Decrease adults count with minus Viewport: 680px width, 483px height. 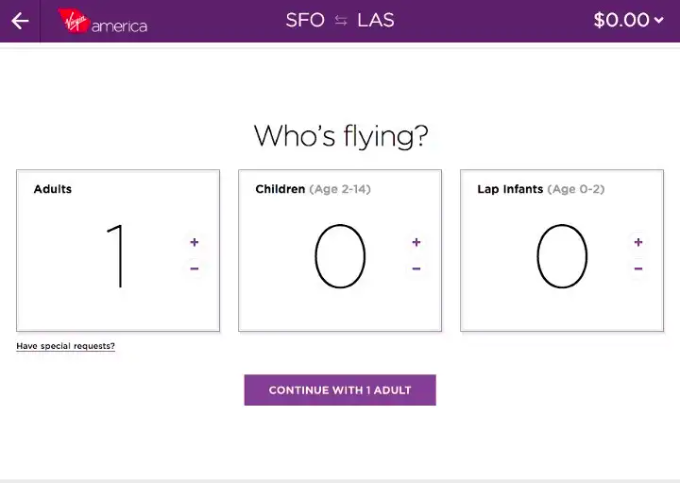(x=194, y=268)
